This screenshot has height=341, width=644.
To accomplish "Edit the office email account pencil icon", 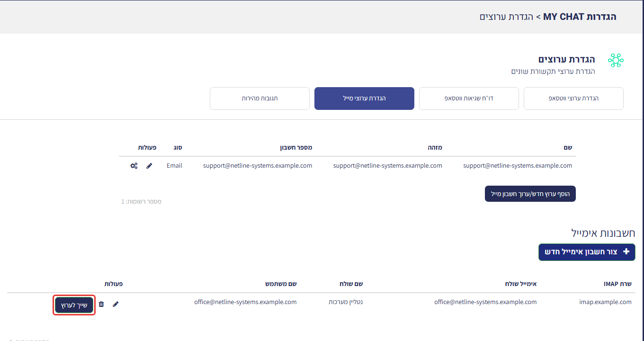I will tap(116, 304).
